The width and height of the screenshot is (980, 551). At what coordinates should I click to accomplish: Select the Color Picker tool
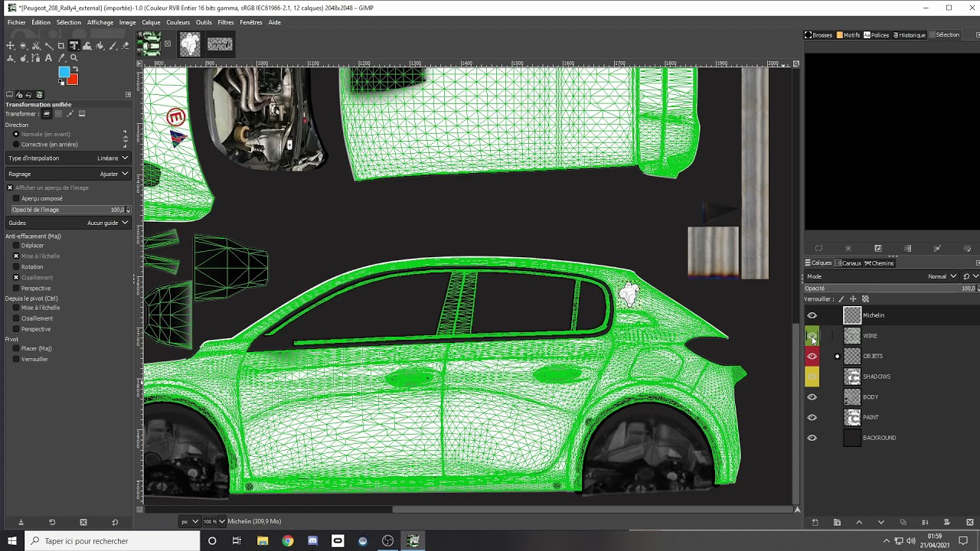(x=61, y=58)
